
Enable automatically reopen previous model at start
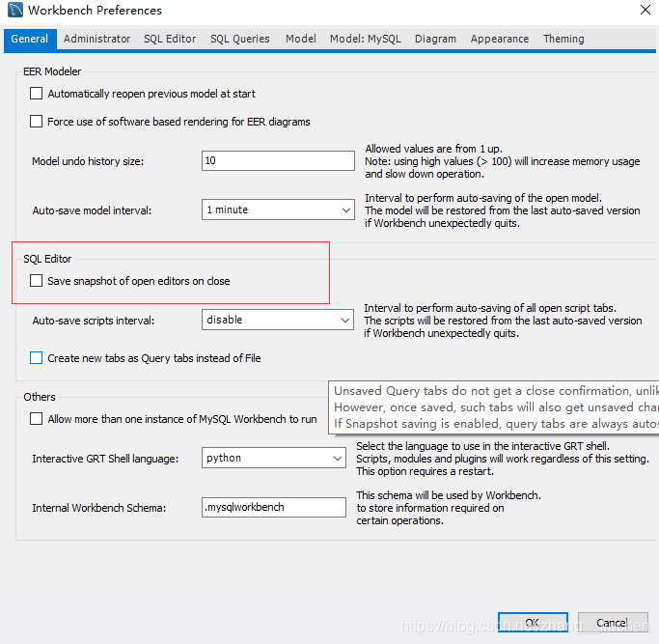(36, 94)
